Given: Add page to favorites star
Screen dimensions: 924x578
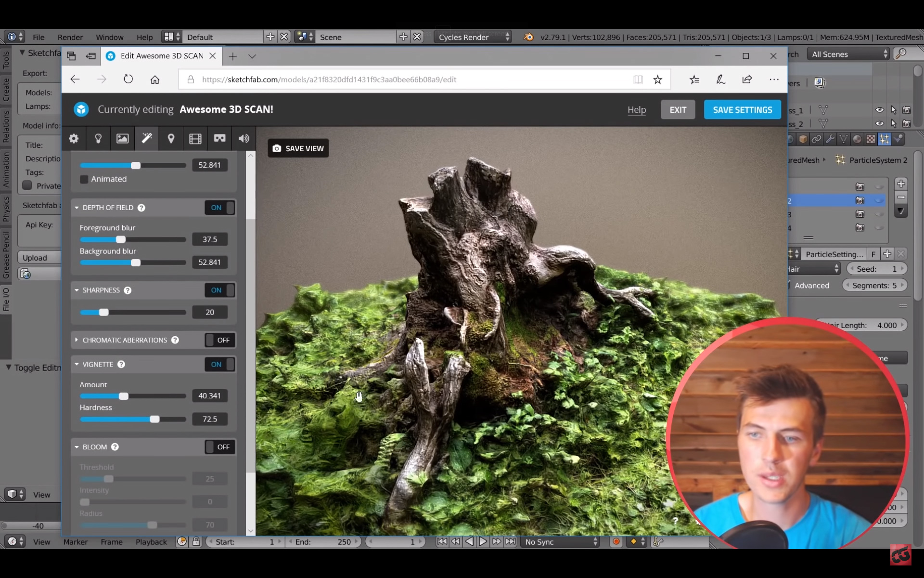Looking at the screenshot, I should pyautogui.click(x=657, y=79).
